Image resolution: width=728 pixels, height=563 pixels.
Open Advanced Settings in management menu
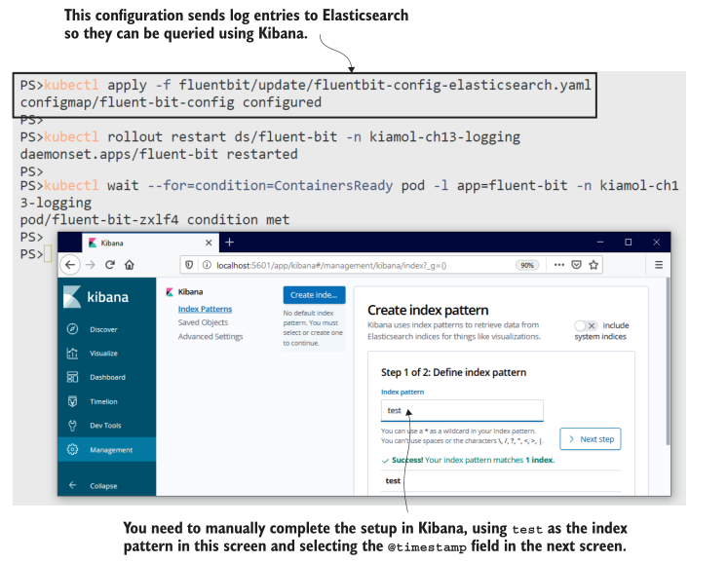[211, 336]
